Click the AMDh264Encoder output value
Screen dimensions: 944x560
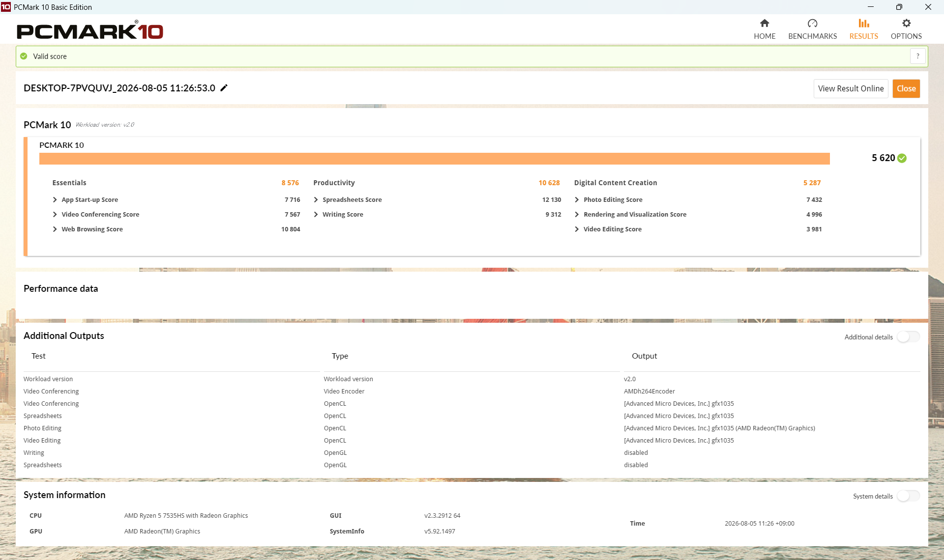[x=649, y=392]
